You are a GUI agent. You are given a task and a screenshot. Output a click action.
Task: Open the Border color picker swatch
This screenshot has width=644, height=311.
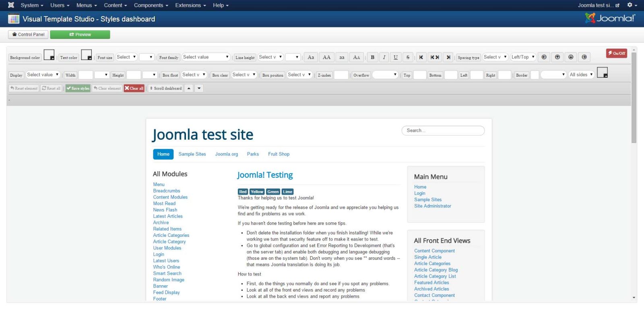point(602,73)
